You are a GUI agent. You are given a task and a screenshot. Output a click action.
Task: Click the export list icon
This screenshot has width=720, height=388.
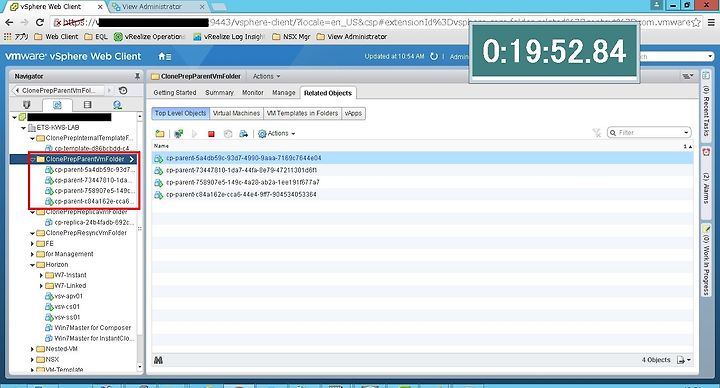point(684,360)
